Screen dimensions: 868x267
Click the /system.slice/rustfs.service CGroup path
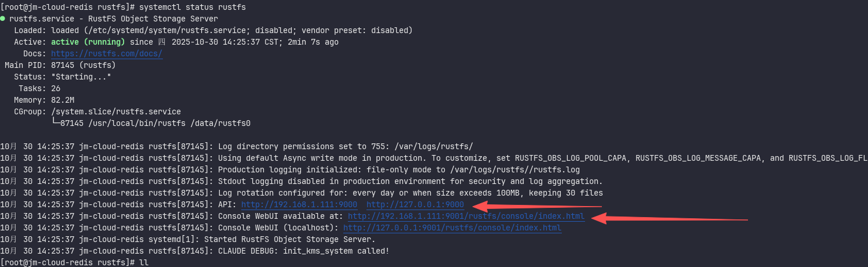pyautogui.click(x=116, y=111)
